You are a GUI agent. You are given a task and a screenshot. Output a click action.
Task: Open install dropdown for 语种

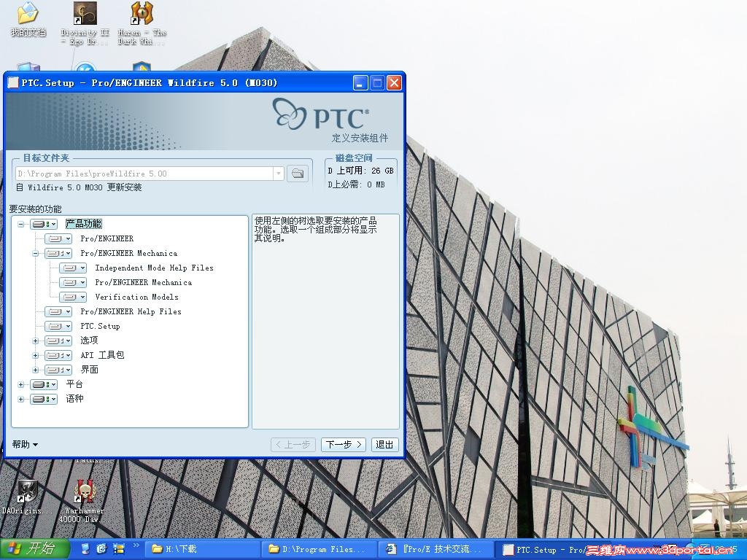[44, 399]
